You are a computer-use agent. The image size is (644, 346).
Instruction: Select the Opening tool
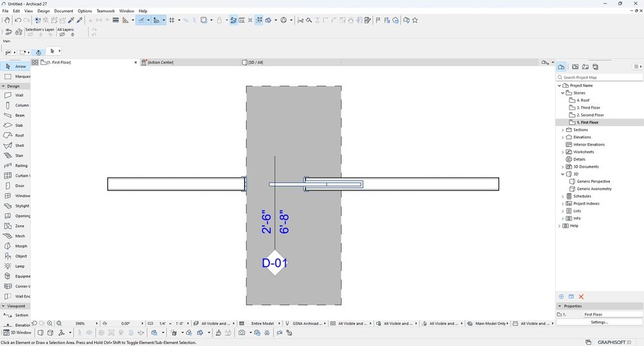[15, 216]
